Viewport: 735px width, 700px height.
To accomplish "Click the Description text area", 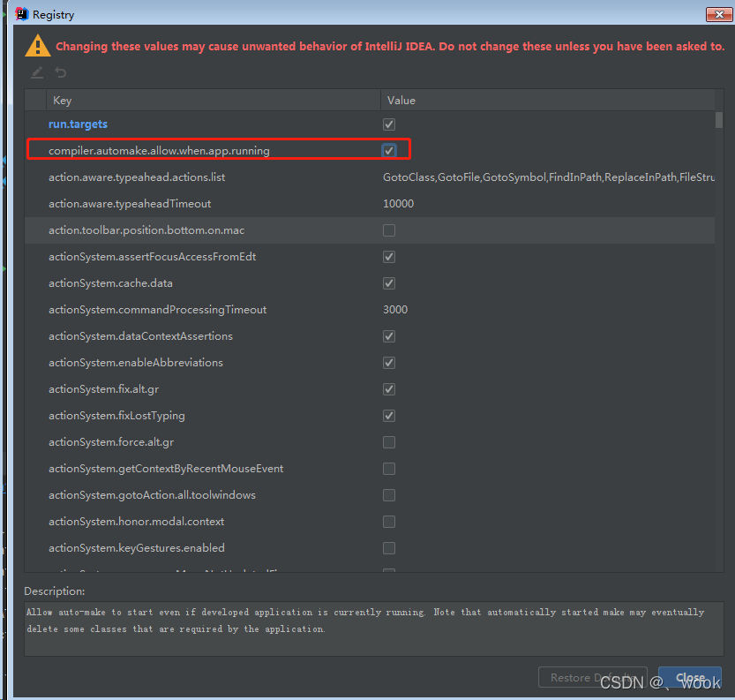I will (374, 628).
